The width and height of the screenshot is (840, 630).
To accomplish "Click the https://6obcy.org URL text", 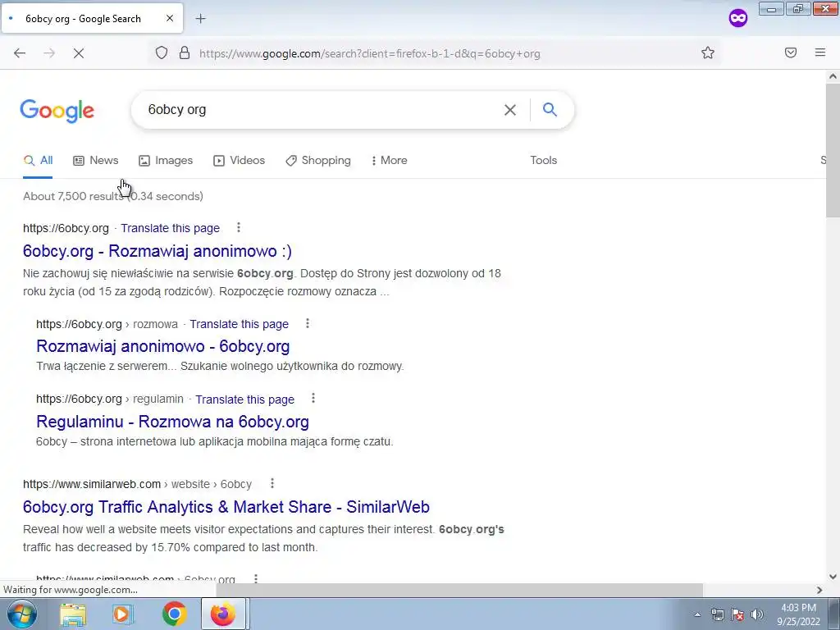I will [66, 228].
